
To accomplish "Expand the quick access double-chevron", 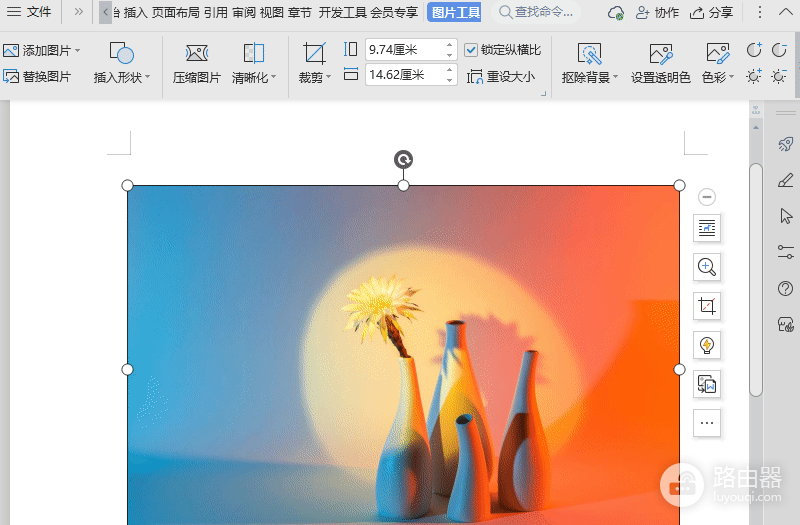I will pos(78,12).
